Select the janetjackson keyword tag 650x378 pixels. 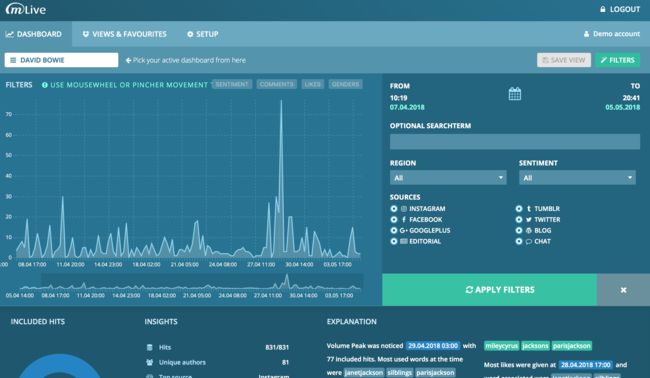(364, 373)
